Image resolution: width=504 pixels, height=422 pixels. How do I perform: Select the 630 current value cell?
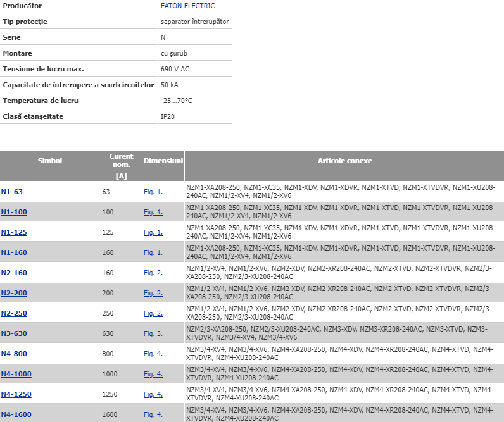coord(121,333)
